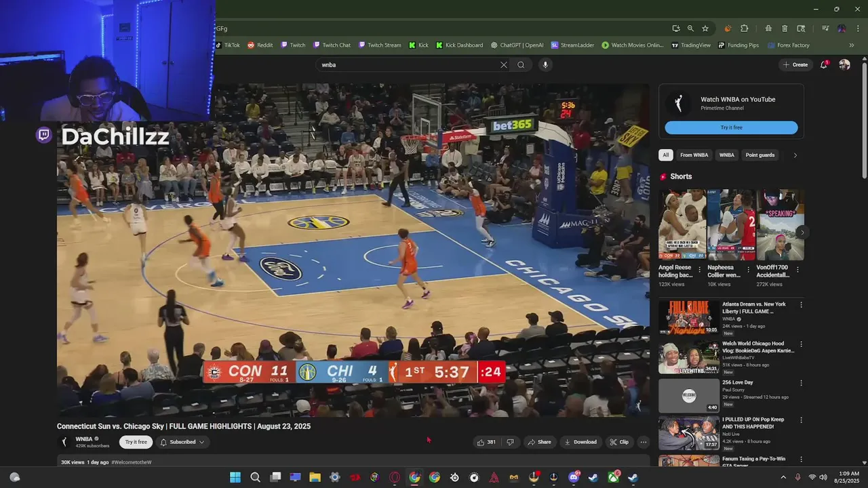Download the video
The height and width of the screenshot is (488, 868).
coord(580,442)
